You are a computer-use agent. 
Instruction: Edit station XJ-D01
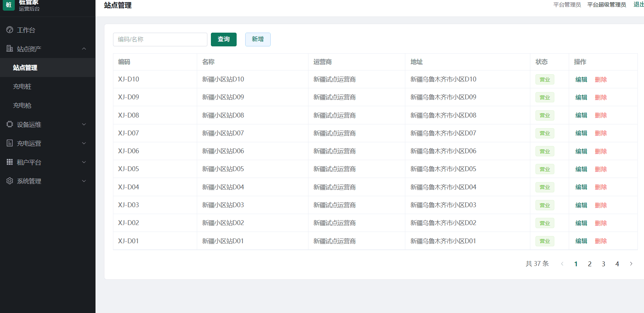click(581, 241)
